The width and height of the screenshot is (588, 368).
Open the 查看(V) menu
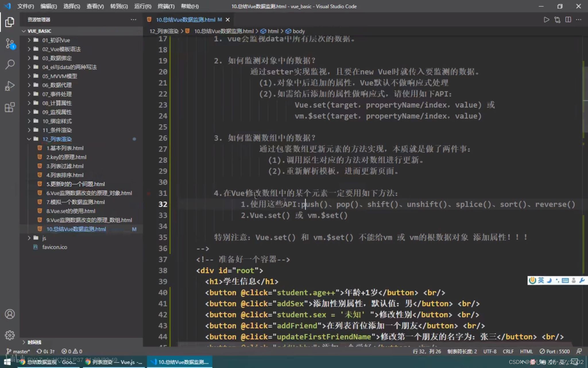tap(95, 6)
